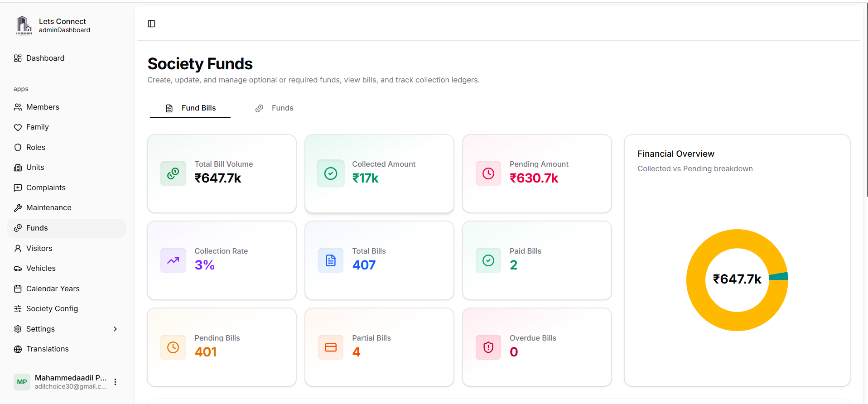Screen dimensions: 868x404
Task: Click the Pending Amount ₹630.7k value
Action: [x=534, y=178]
